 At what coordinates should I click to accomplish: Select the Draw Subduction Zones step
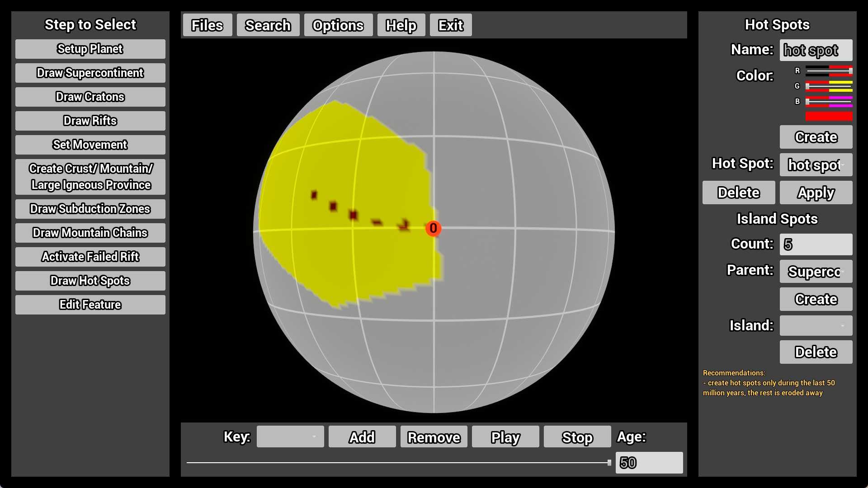tap(90, 209)
